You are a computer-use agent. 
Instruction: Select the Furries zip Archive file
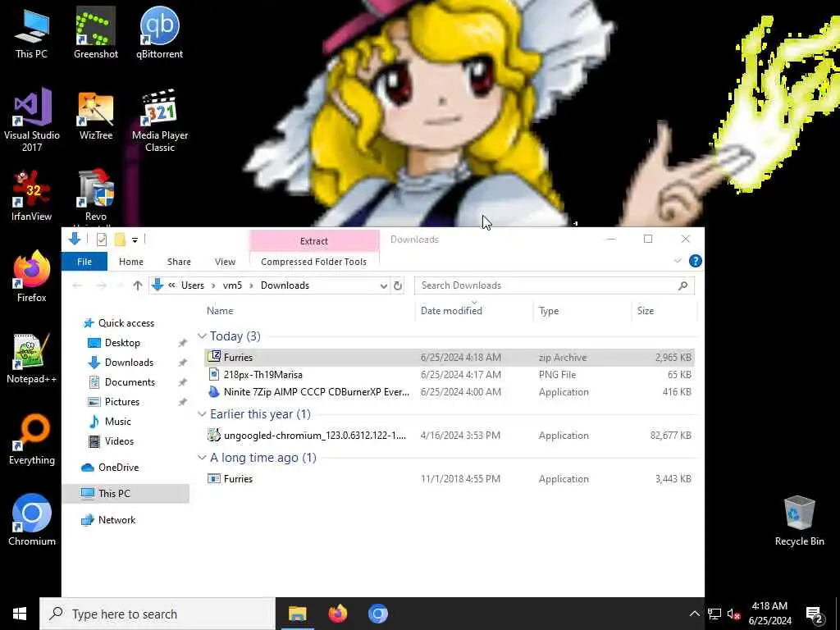click(449, 358)
